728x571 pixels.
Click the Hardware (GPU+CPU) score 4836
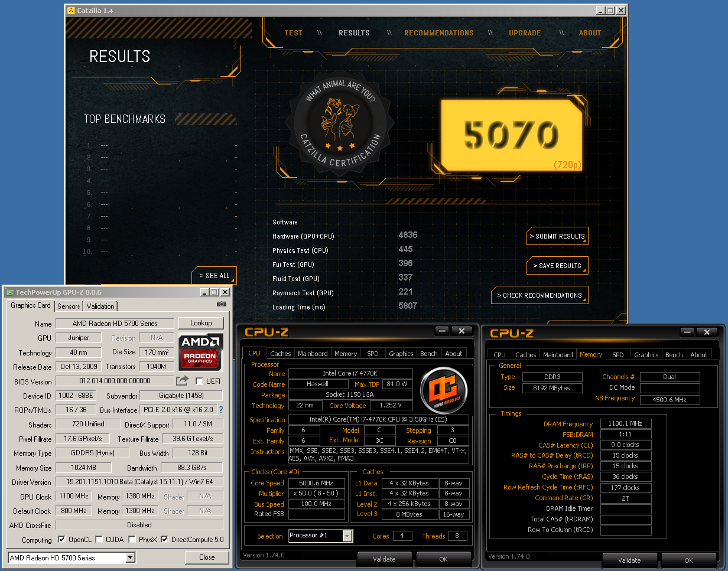[408, 235]
